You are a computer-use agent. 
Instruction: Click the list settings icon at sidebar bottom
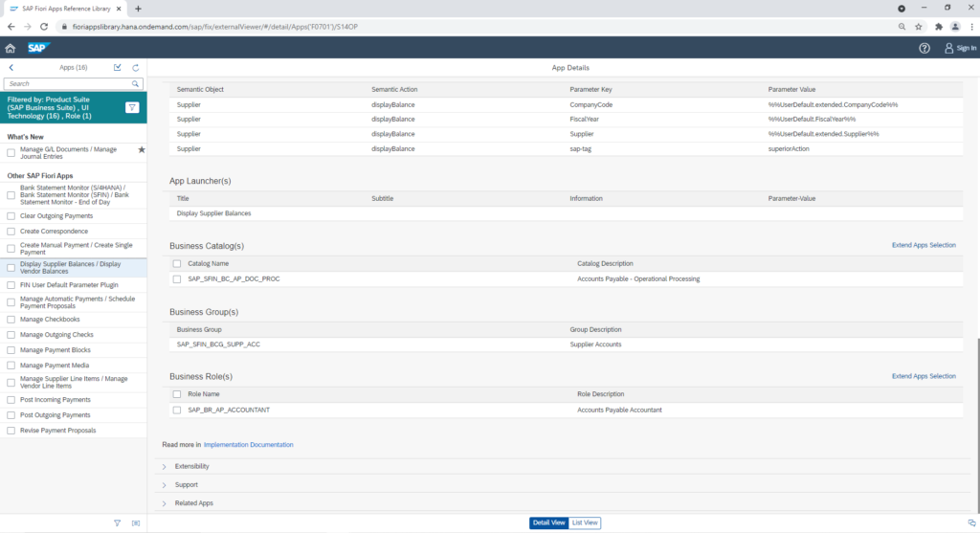pos(136,523)
